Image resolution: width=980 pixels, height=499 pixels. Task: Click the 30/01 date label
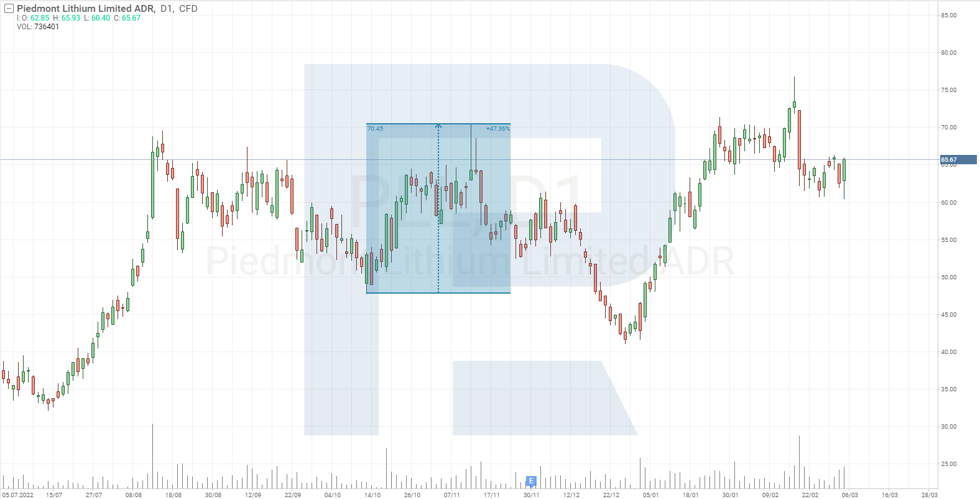click(x=731, y=495)
